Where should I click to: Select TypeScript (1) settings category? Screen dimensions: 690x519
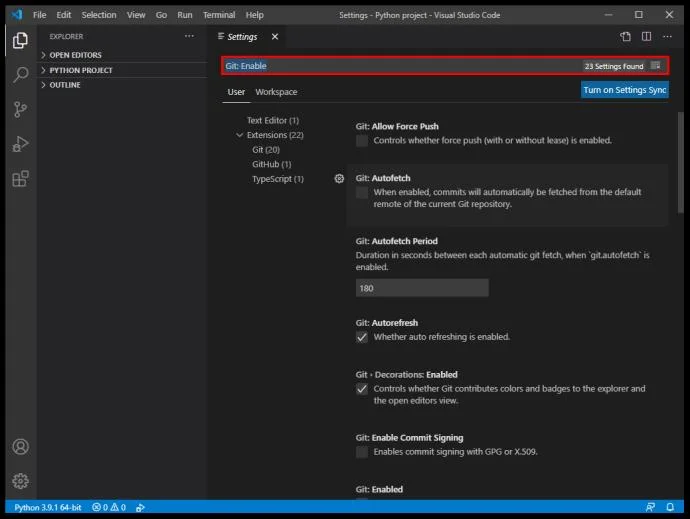(278, 179)
